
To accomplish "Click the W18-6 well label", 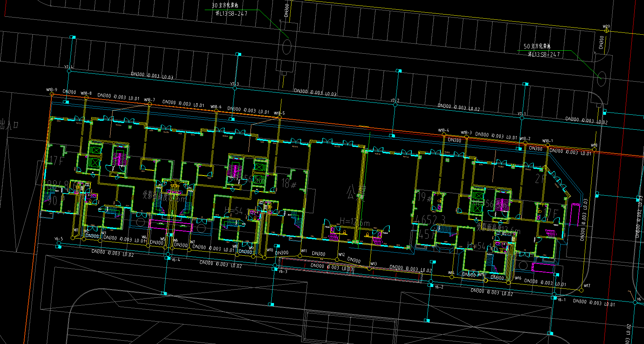I will coord(216,107).
